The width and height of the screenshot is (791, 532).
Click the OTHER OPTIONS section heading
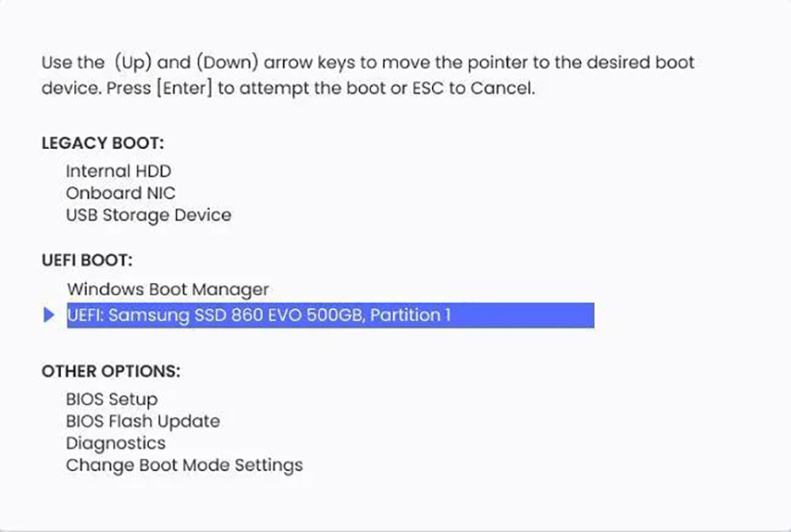pyautogui.click(x=111, y=372)
